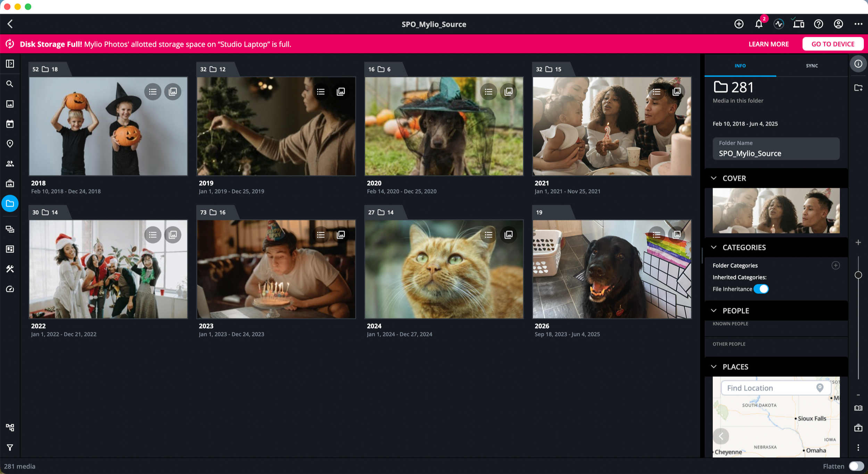Click the GO TO DEVICE button
The width and height of the screenshot is (868, 474).
click(x=833, y=44)
